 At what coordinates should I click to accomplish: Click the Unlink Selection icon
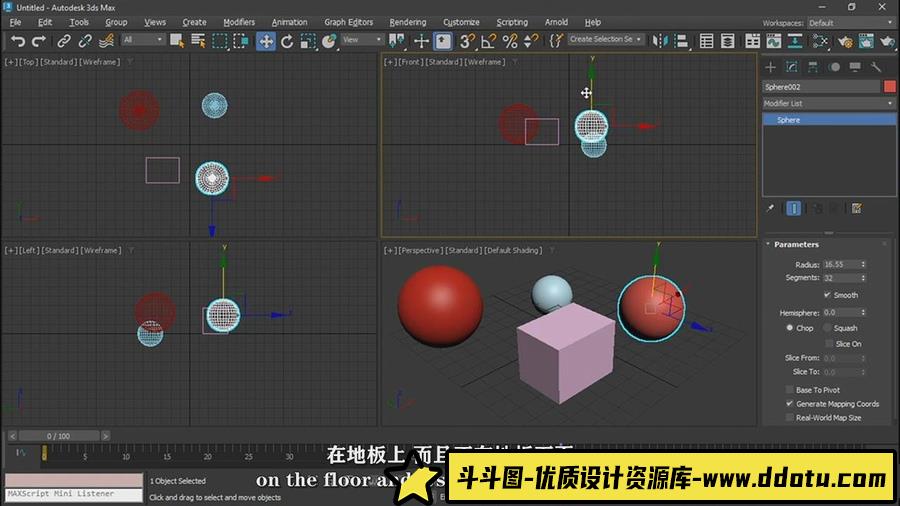coord(85,41)
